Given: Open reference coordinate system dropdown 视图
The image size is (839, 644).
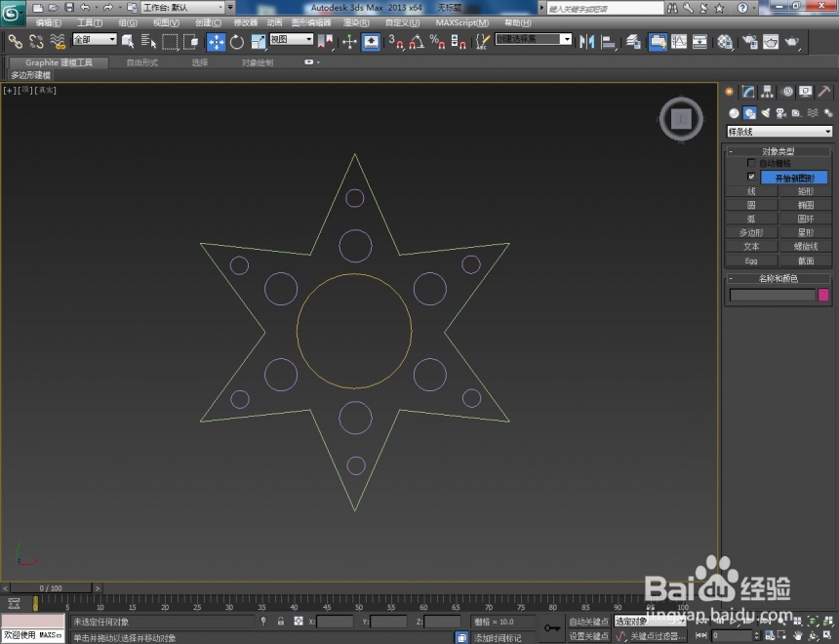Looking at the screenshot, I should pyautogui.click(x=291, y=39).
